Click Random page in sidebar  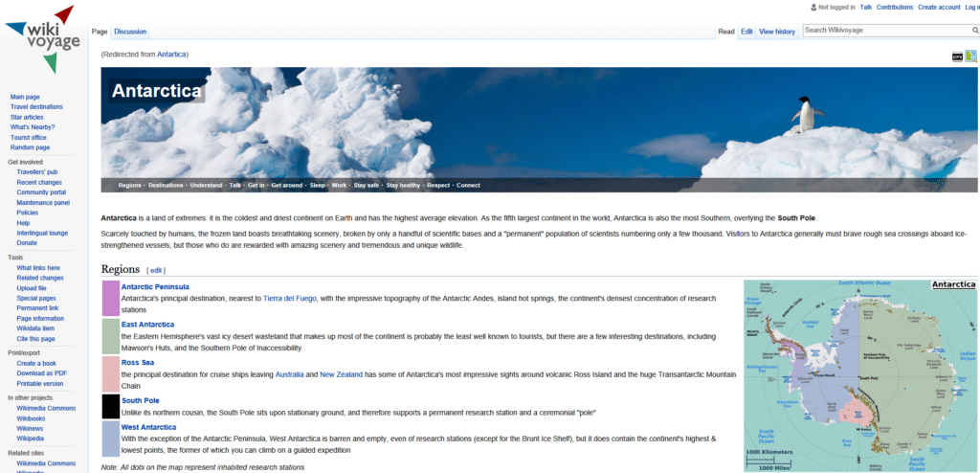click(30, 147)
